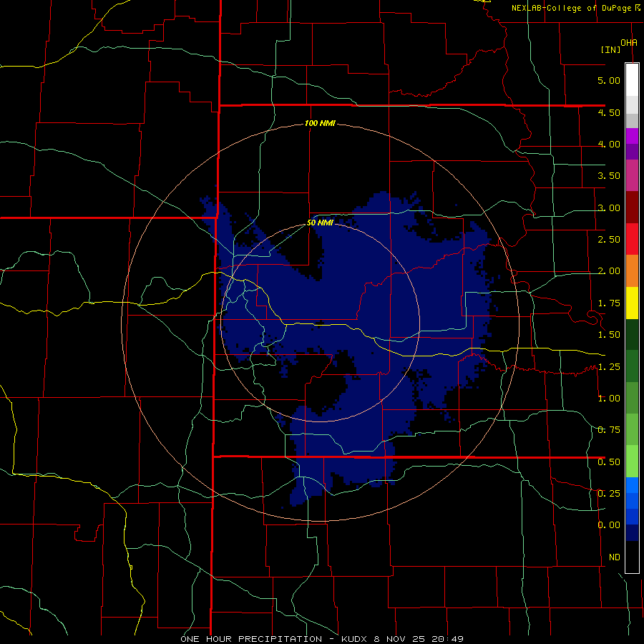Pick the pink legend swatch near 3.50
The height and width of the screenshot is (644, 644).
pyautogui.click(x=632, y=175)
